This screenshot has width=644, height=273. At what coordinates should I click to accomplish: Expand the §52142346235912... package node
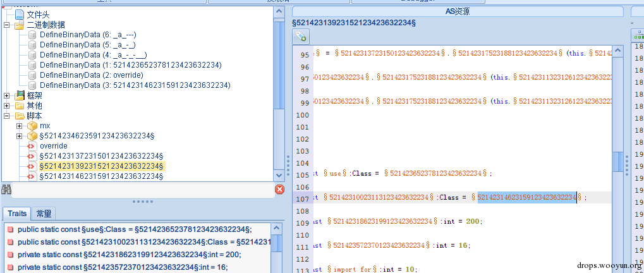[x=20, y=136]
